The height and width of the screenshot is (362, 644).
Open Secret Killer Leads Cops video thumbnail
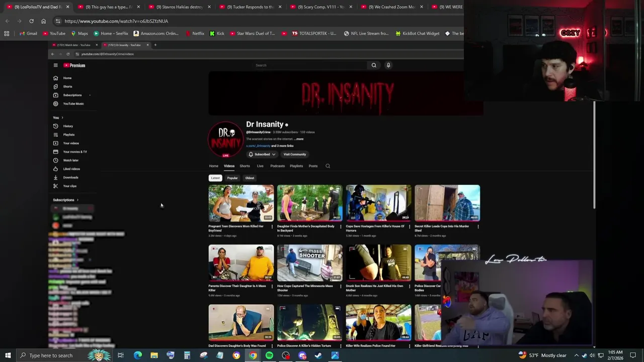coord(447,203)
